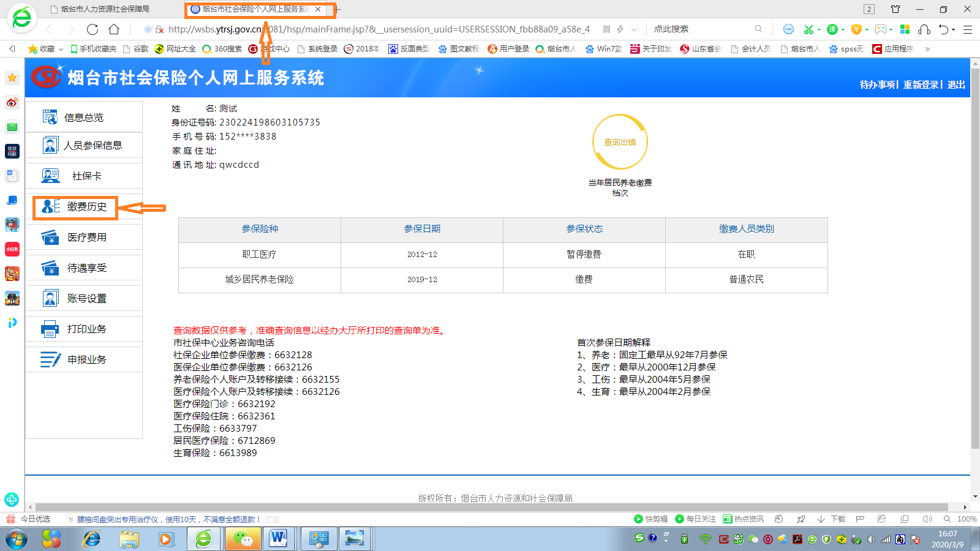Click the game controller icon

point(880,29)
